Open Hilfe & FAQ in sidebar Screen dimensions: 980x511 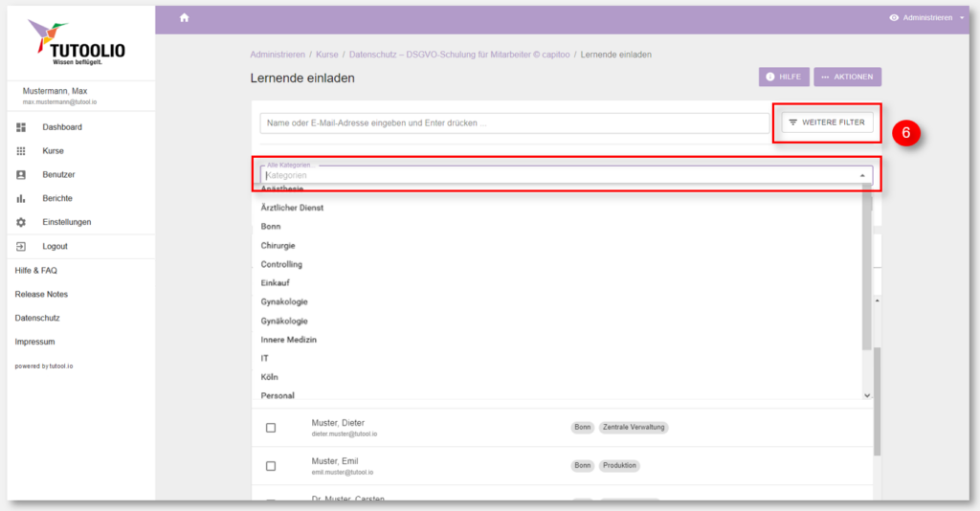36,271
